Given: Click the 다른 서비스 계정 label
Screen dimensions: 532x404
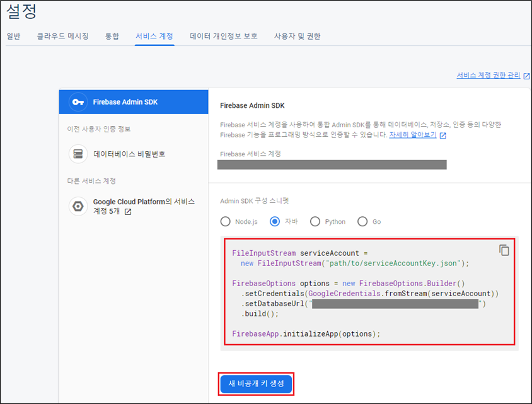Looking at the screenshot, I should 91,181.
